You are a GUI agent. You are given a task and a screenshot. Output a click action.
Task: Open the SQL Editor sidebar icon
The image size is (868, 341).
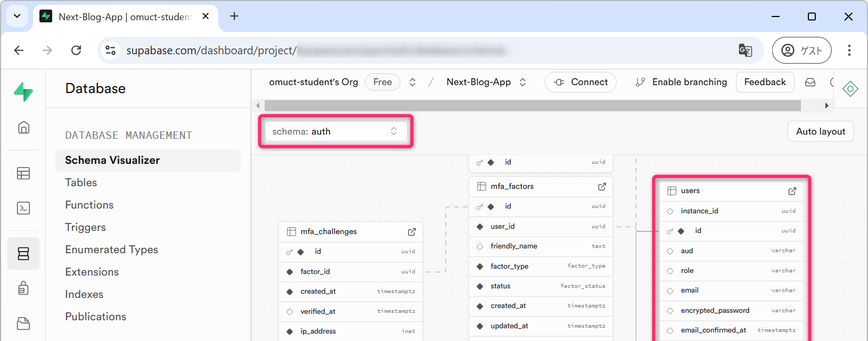pyautogui.click(x=23, y=208)
